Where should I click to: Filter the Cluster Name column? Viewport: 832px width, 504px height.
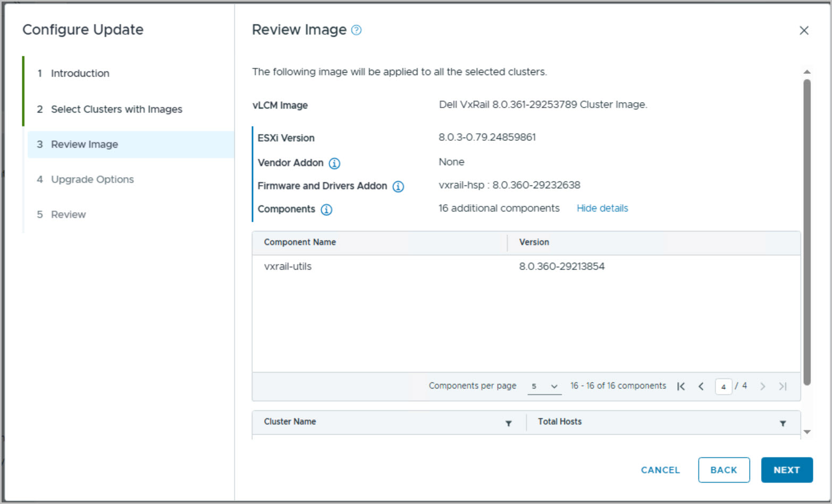point(508,423)
